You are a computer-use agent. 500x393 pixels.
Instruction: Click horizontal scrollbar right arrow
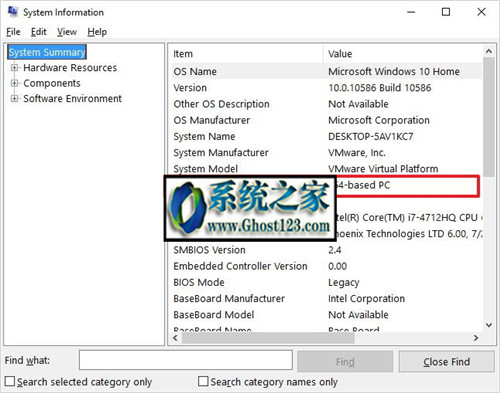476,338
